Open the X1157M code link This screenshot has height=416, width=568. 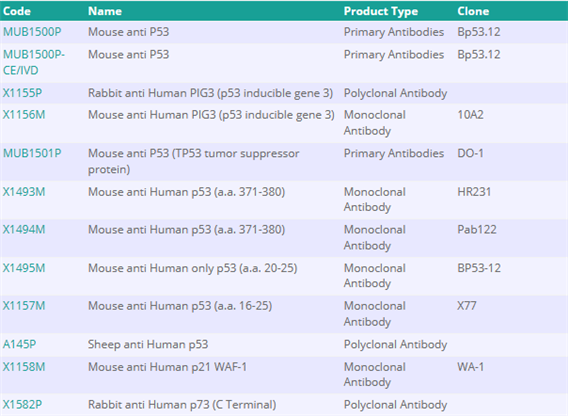pyautogui.click(x=24, y=306)
